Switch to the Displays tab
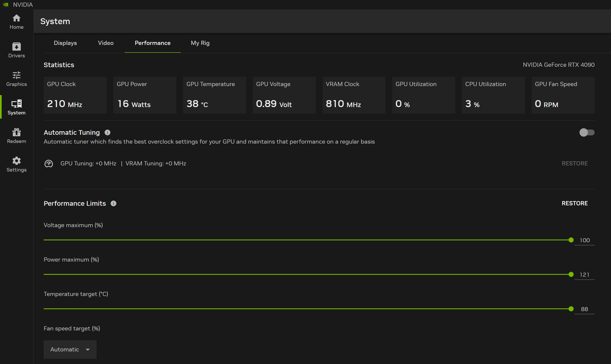Image resolution: width=611 pixels, height=364 pixels. pos(65,43)
